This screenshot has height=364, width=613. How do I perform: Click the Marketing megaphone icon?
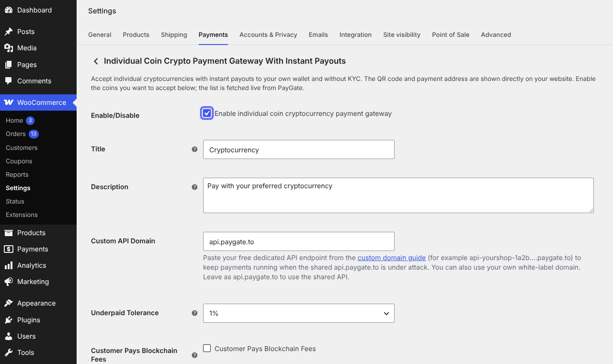[9, 282]
